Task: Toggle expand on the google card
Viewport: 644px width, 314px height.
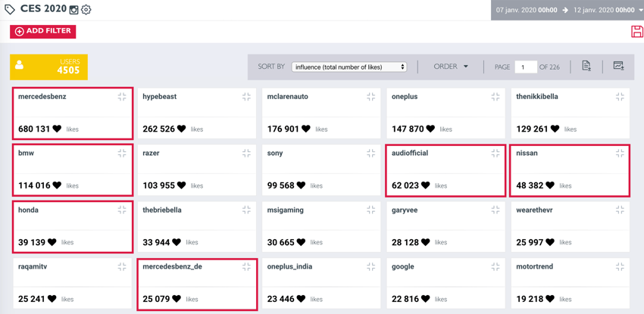Action: coord(496,267)
